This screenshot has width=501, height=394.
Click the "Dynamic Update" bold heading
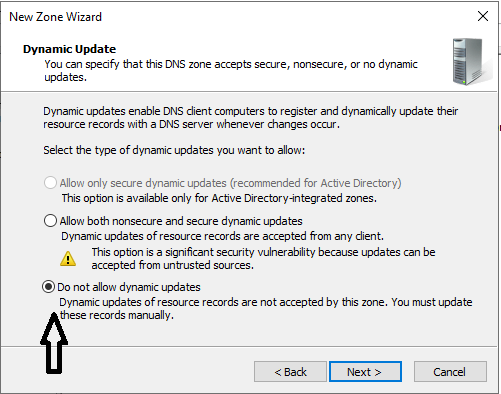click(69, 49)
